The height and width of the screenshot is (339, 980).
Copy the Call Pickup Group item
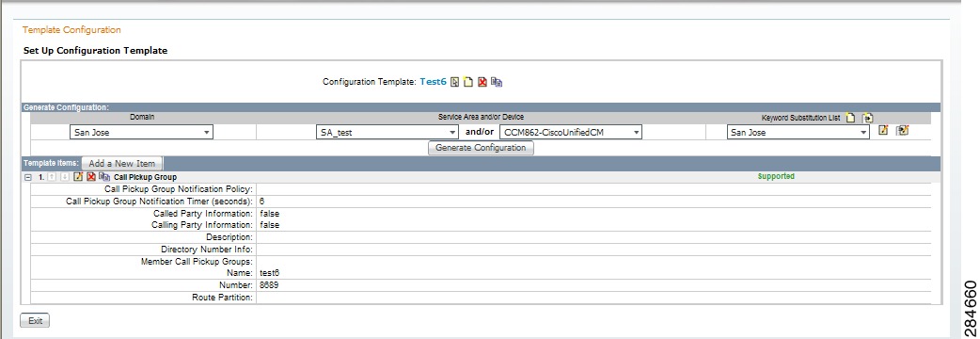pyautogui.click(x=103, y=177)
